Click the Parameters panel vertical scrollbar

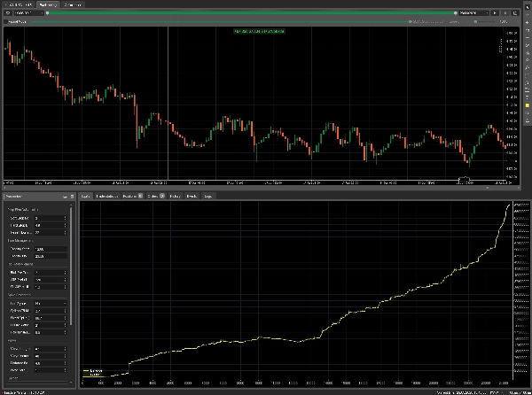(x=71, y=267)
